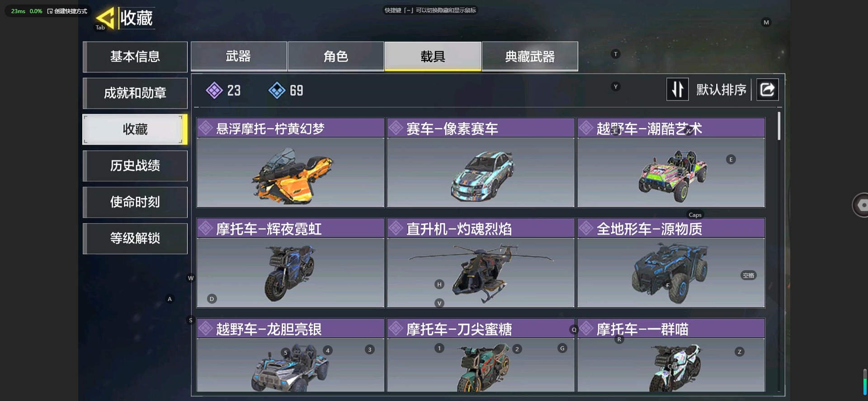Click the share icon beside default sort
This screenshot has height=401, width=868.
coord(767,90)
